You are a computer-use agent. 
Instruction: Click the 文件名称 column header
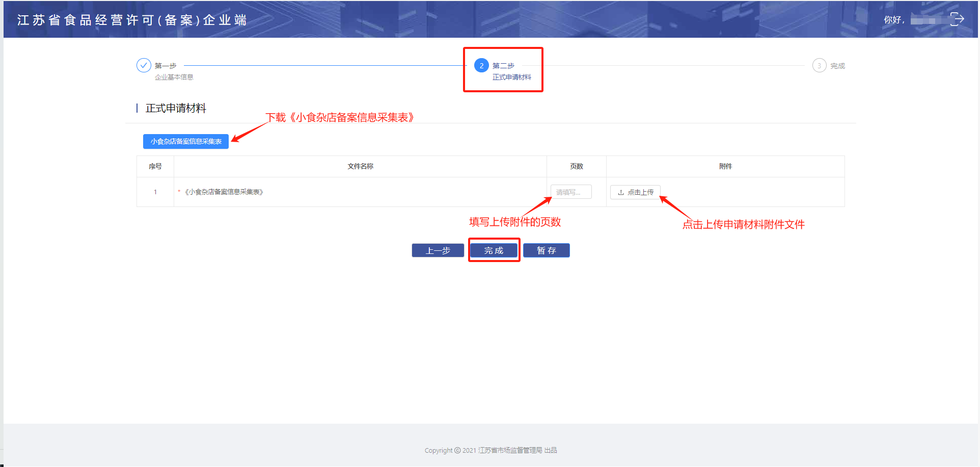click(x=360, y=167)
